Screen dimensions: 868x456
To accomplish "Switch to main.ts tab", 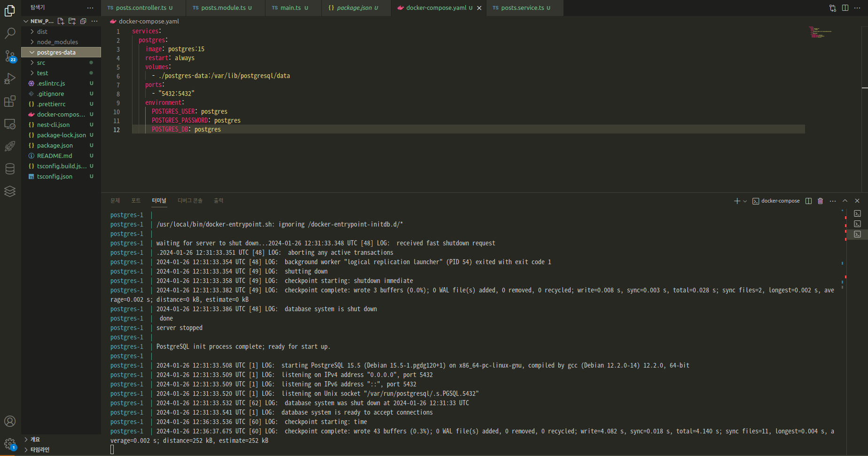I will tap(294, 8).
